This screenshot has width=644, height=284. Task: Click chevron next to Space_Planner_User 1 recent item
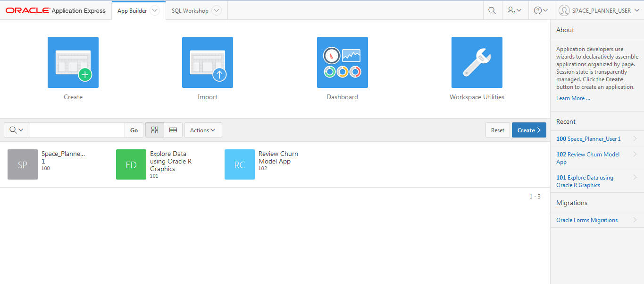[636, 138]
